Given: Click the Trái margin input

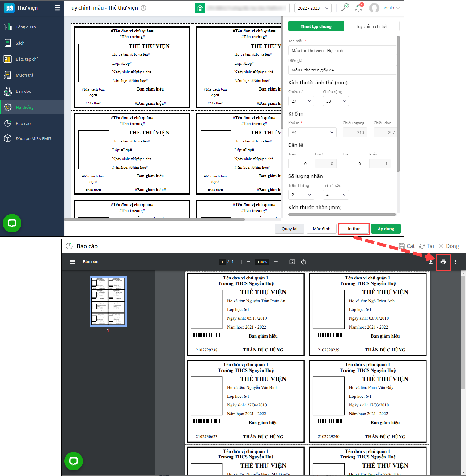Looking at the screenshot, I should point(354,164).
